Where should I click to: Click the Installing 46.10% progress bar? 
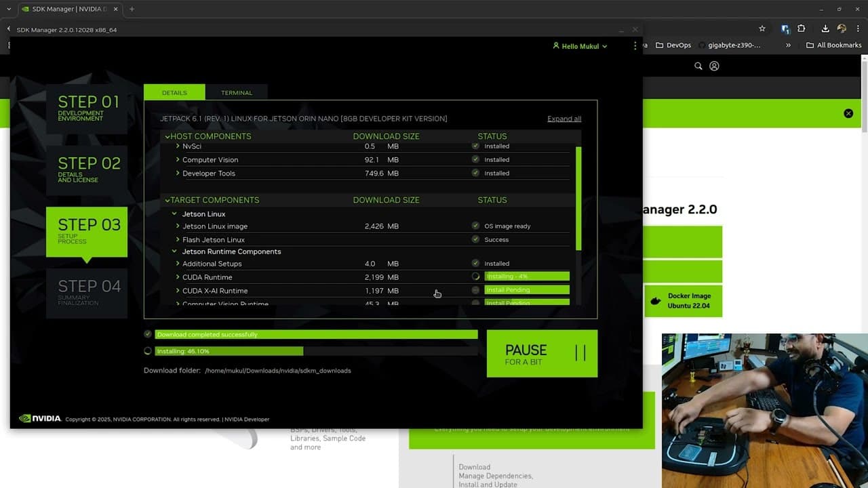[316, 351]
